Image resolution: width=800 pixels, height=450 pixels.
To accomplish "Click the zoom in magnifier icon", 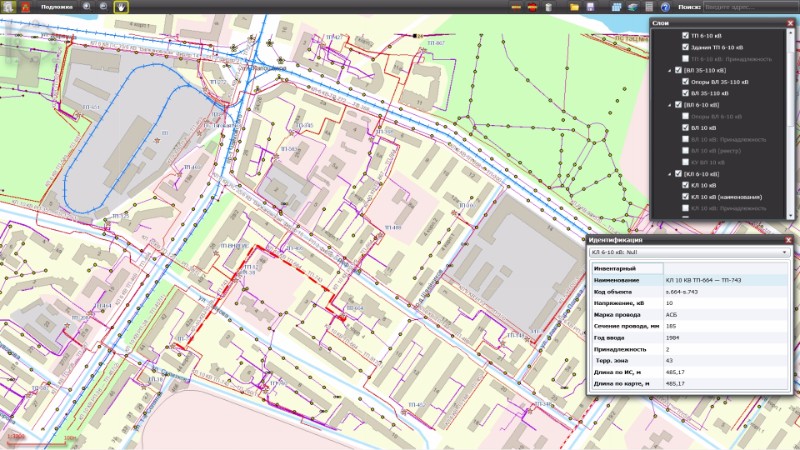I will [x=87, y=7].
